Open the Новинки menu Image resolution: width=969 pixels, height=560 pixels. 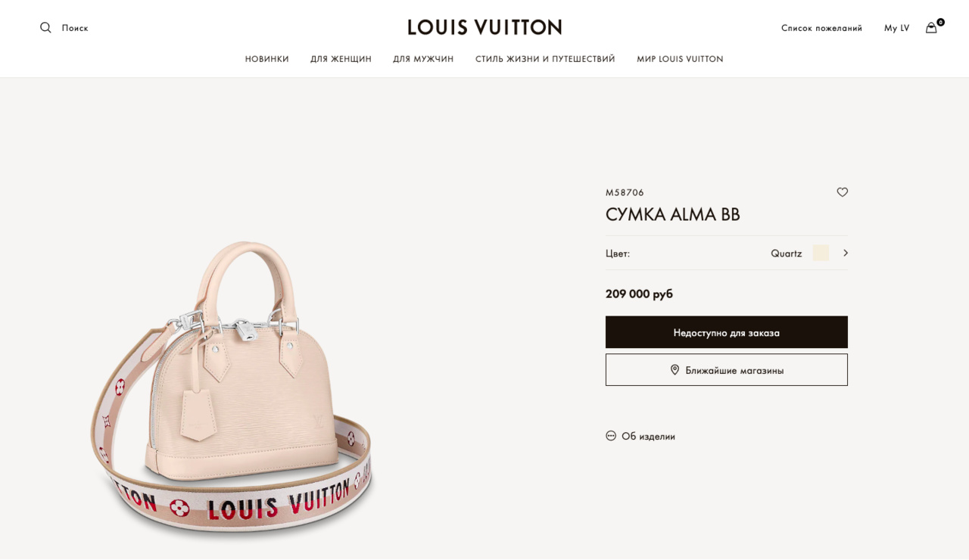[267, 59]
